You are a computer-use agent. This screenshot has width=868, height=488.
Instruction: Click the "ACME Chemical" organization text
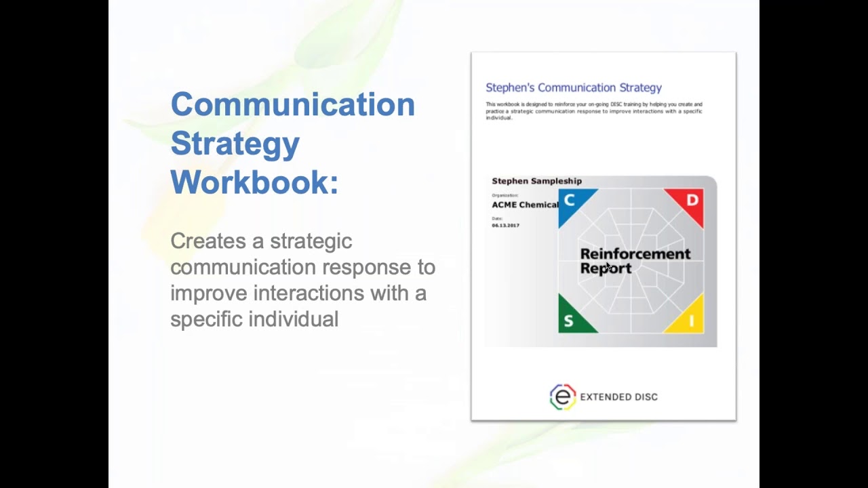point(525,205)
